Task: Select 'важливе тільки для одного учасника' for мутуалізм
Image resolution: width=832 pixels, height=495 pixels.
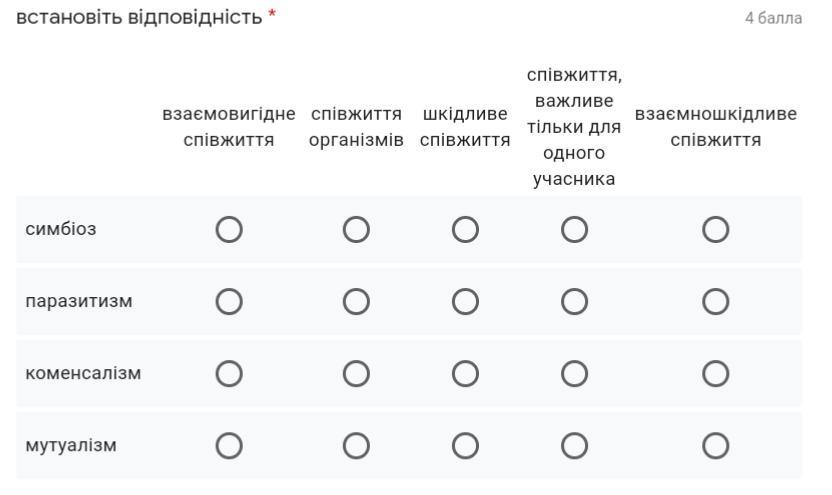Action: (x=575, y=446)
